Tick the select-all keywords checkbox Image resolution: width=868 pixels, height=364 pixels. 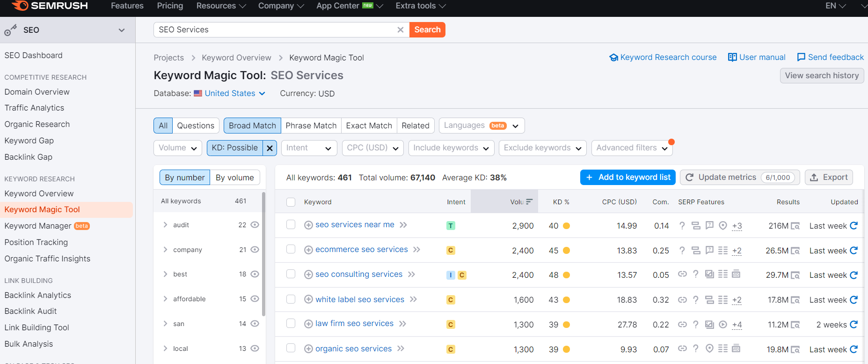pos(291,202)
